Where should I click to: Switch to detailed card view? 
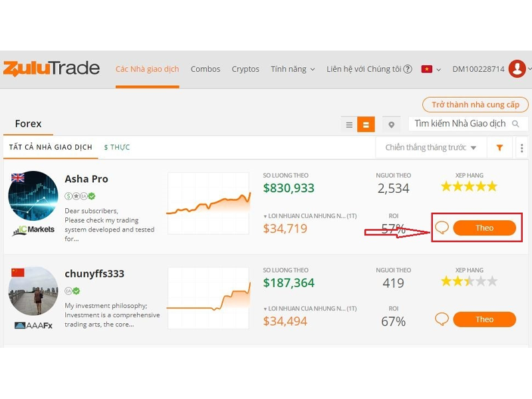pos(366,124)
